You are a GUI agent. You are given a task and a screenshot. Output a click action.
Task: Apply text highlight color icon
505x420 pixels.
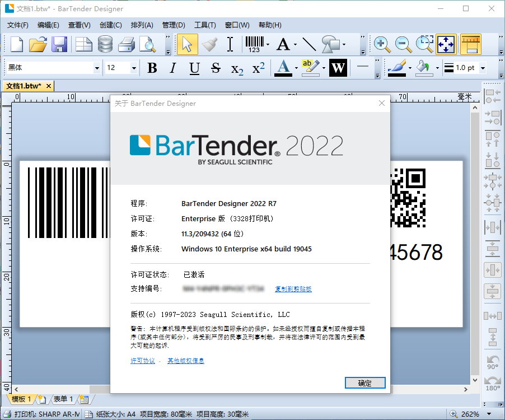(311, 68)
